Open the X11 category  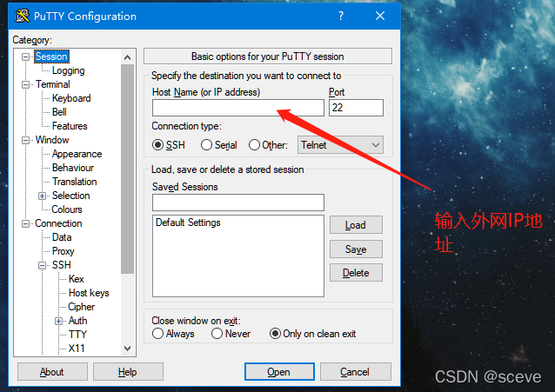click(x=77, y=349)
